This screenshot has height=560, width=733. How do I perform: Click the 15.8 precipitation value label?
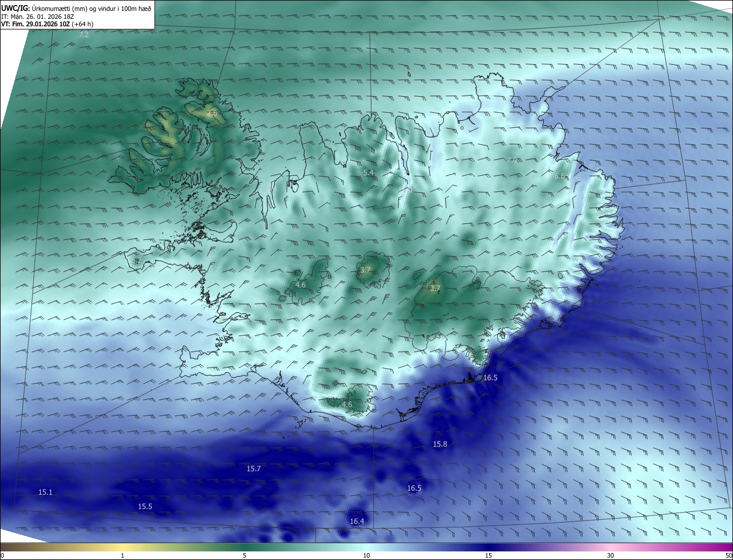tap(440, 444)
